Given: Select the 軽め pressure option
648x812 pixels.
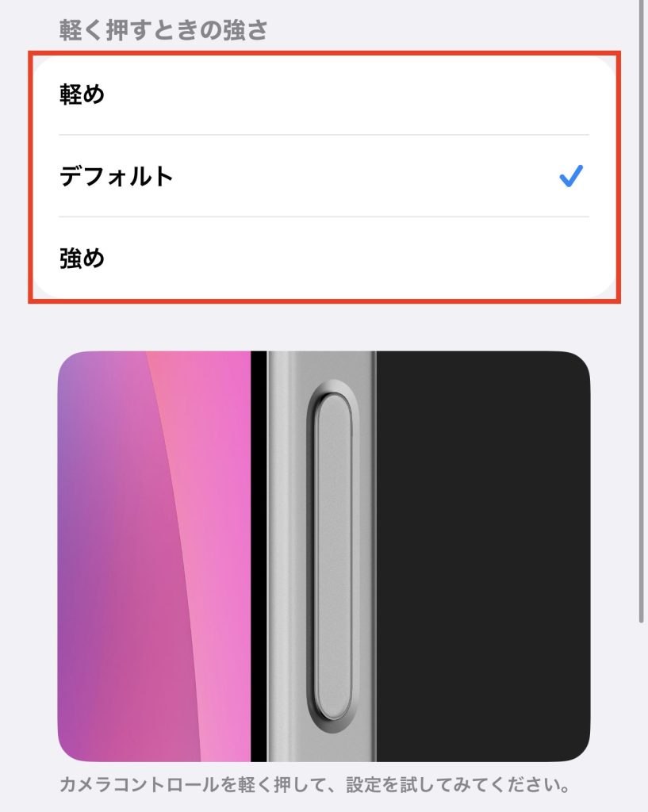Looking at the screenshot, I should point(324,94).
